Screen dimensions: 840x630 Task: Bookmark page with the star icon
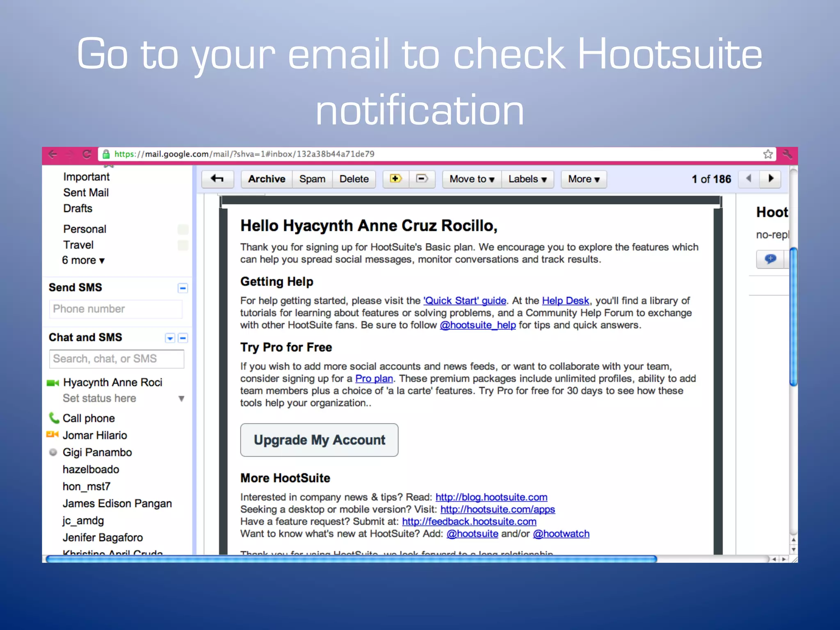[768, 154]
